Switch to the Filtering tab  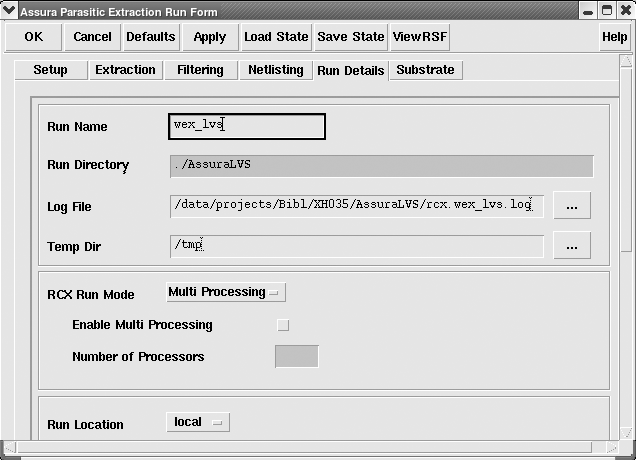[x=200, y=70]
